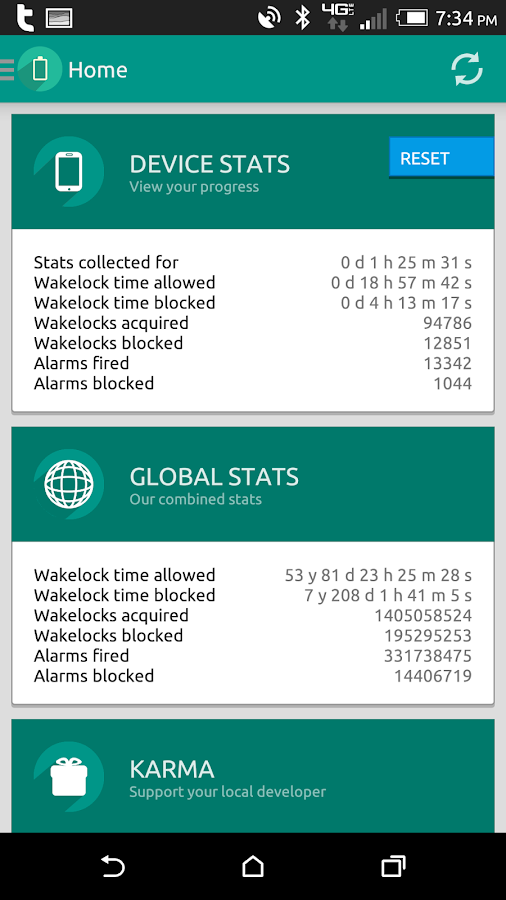The image size is (506, 900).
Task: Select the Home title in the toolbar
Action: coord(98,70)
